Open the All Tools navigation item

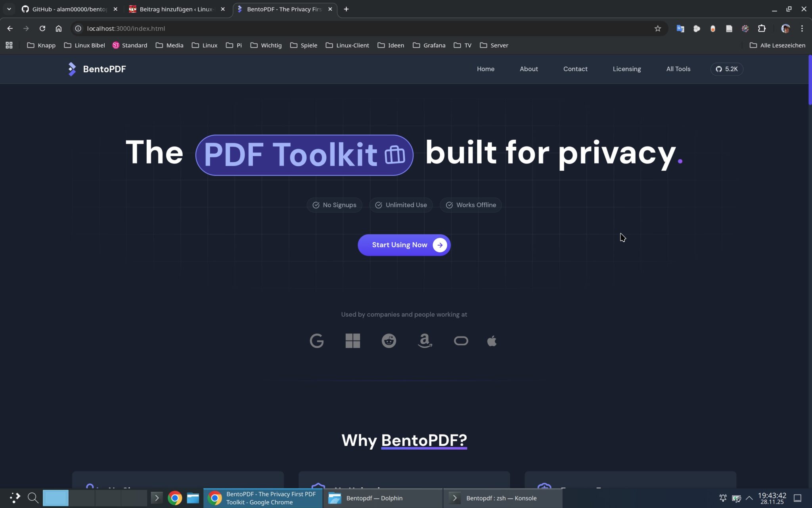coord(678,69)
